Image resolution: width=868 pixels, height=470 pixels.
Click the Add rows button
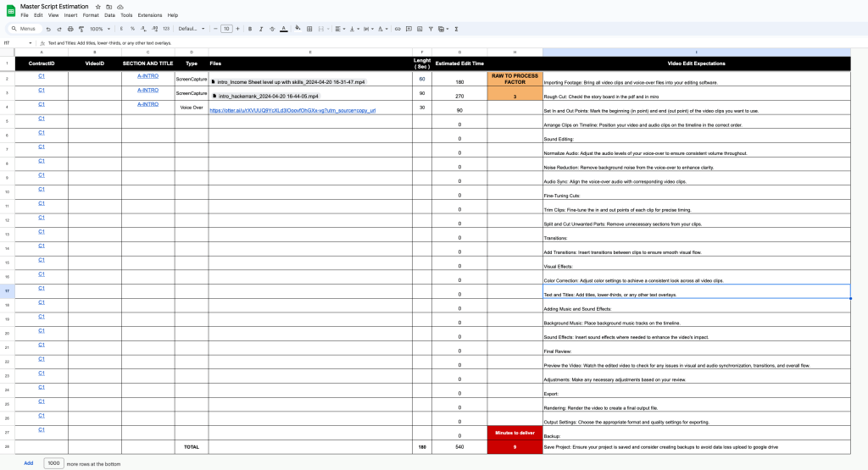(x=28, y=463)
